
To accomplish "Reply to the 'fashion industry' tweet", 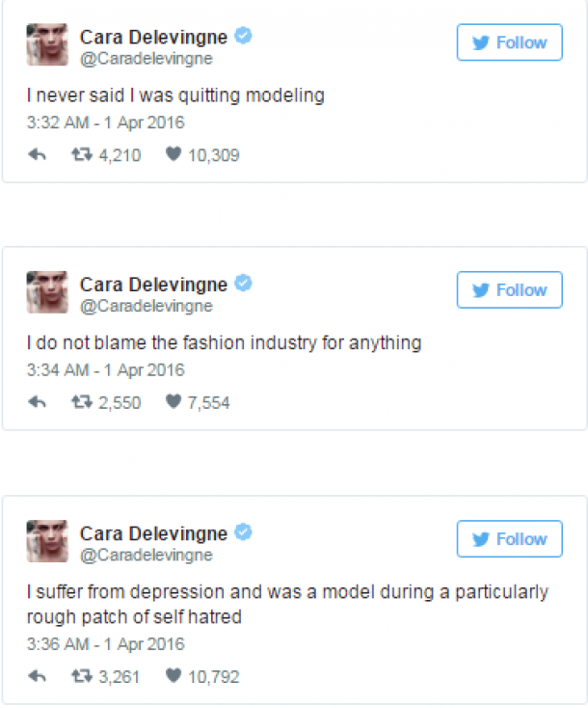I will click(38, 402).
